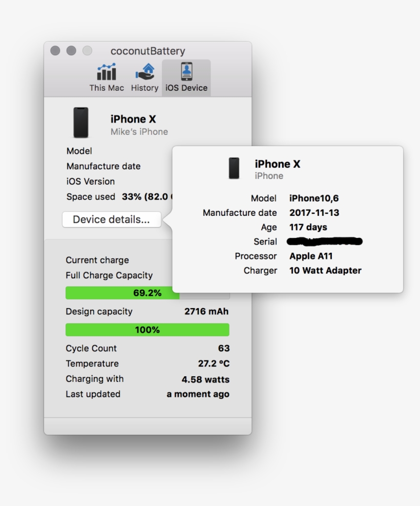Click the iPhone icon in the details popover
Screen dimensions: 420x506
234,168
